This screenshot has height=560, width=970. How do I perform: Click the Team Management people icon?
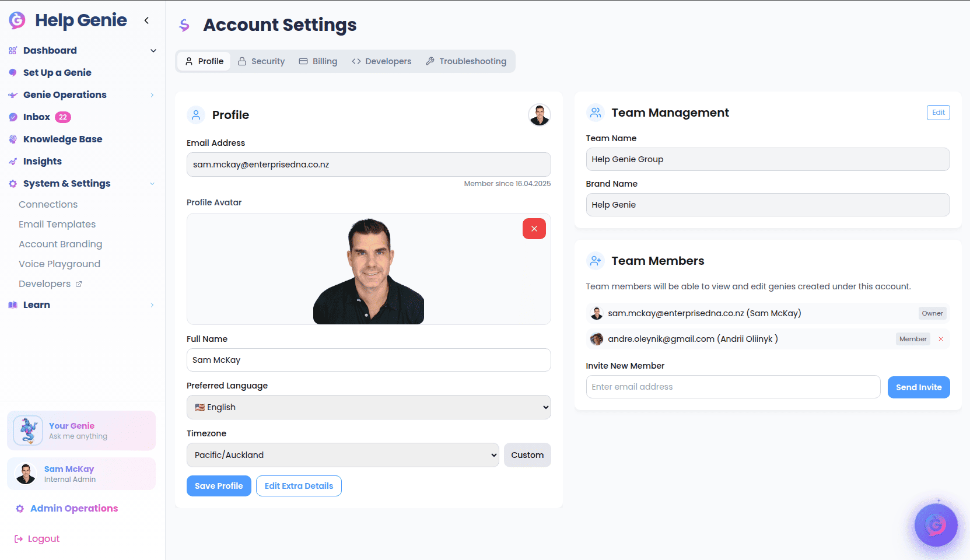pos(596,113)
